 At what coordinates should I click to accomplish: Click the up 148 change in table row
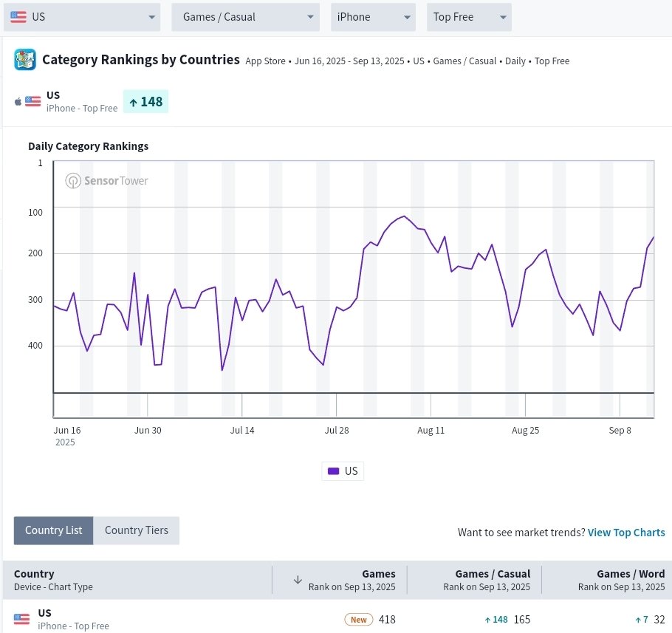click(x=496, y=620)
